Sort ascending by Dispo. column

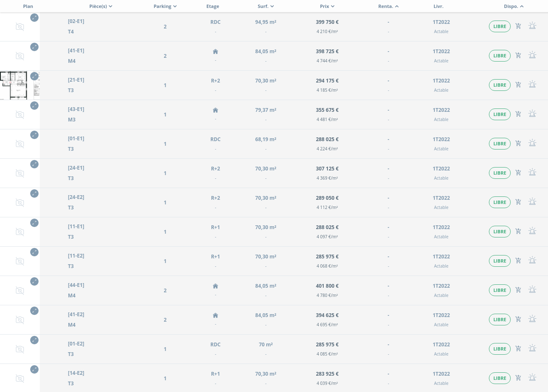(514, 6)
